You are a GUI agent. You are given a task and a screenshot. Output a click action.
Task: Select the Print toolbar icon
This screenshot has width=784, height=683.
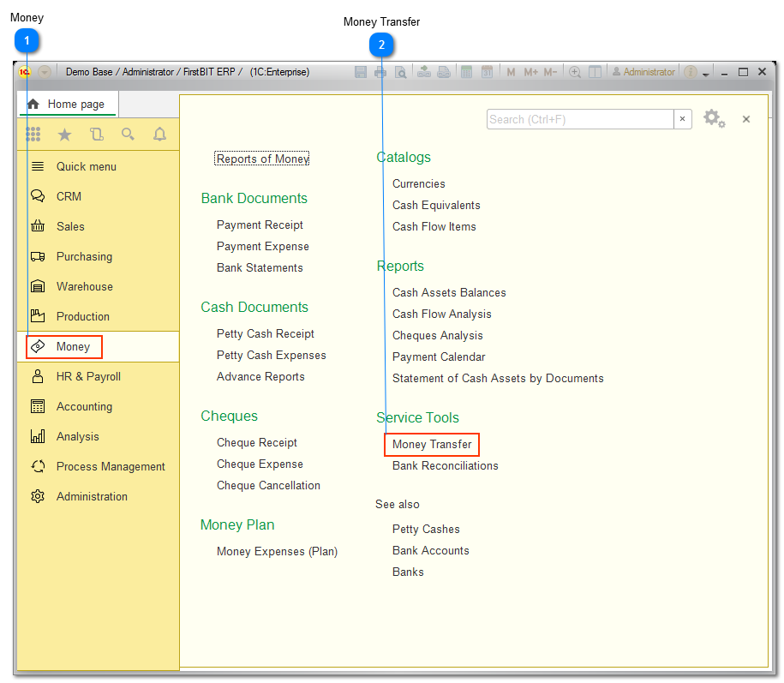(381, 72)
